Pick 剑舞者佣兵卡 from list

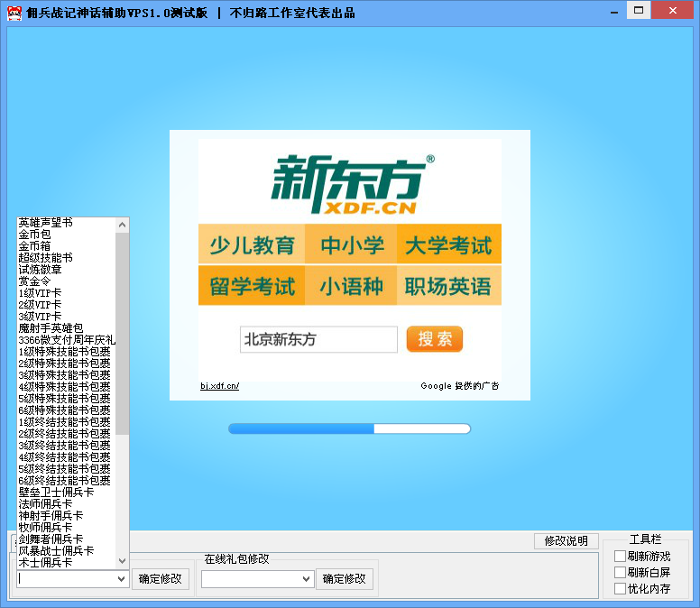[66, 539]
